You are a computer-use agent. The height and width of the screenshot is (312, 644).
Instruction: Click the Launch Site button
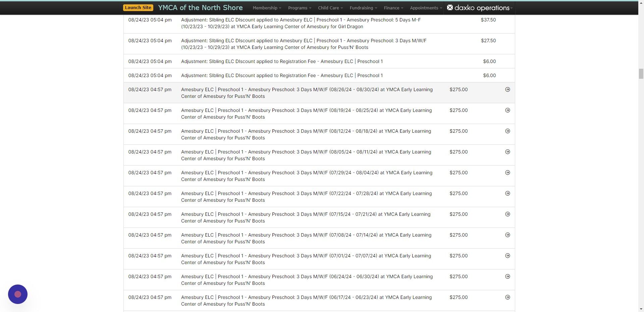[x=138, y=7]
